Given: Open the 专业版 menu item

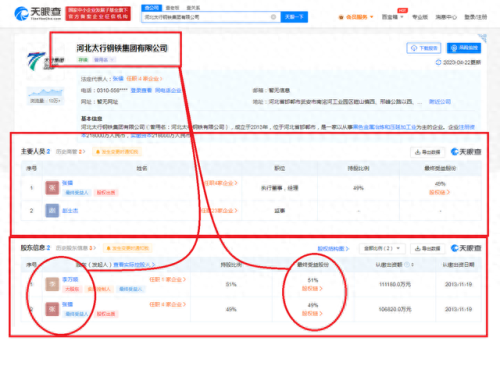Looking at the screenshot, I should (420, 17).
